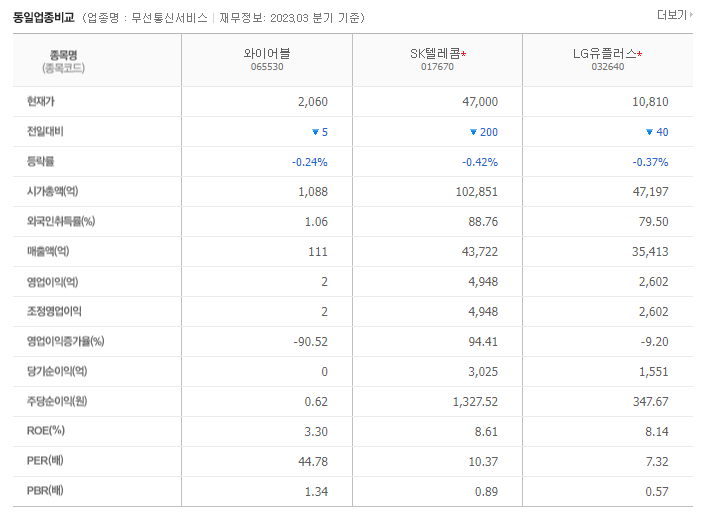Select EPS value 1,327.52
This screenshot has height=512, width=701.
click(x=476, y=402)
